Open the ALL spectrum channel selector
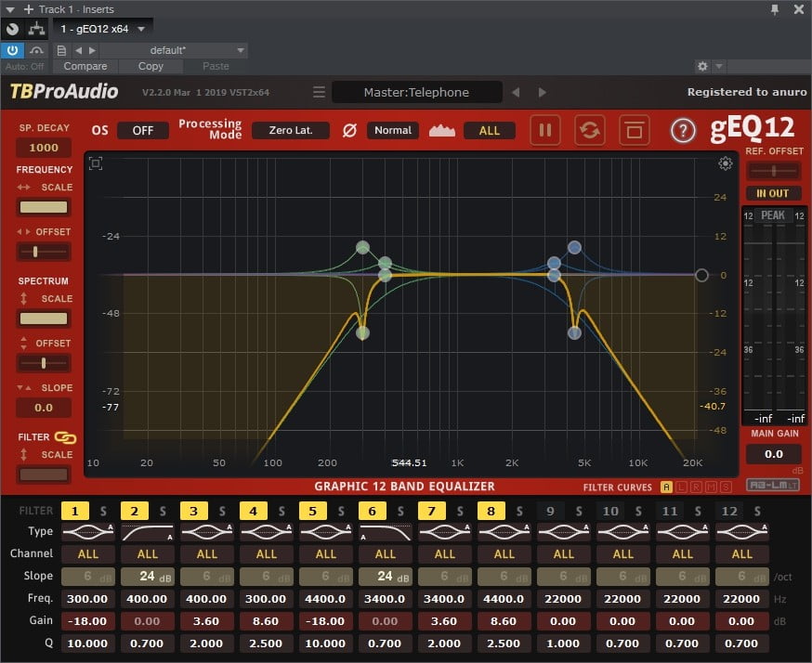Image resolution: width=812 pixels, height=663 pixels. (x=490, y=130)
